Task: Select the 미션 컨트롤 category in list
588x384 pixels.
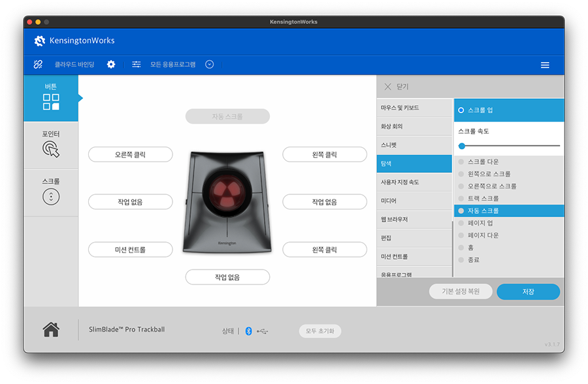Action: [x=414, y=256]
